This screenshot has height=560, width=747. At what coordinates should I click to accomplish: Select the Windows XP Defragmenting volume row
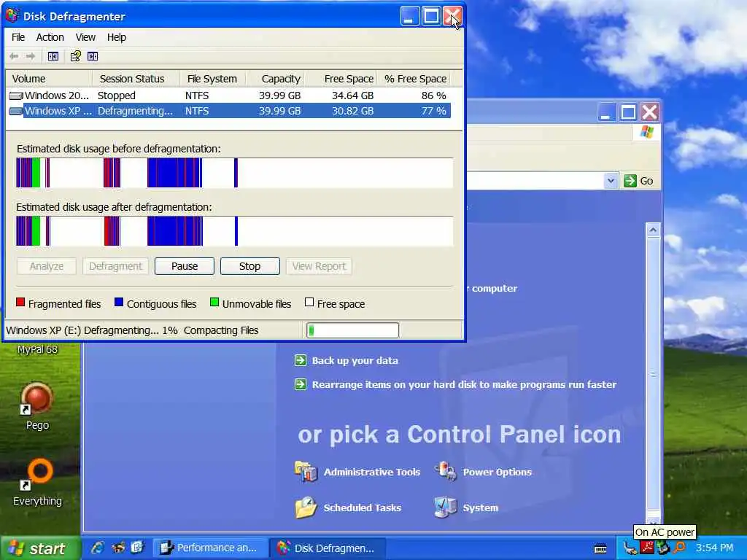228,111
